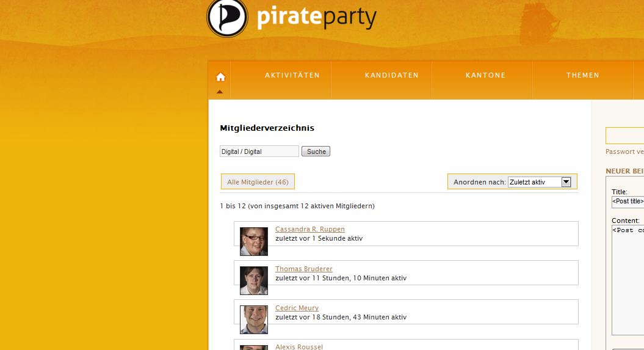This screenshot has width=644, height=350.
Task: Select Cedric Meury's avatar image
Action: [x=253, y=319]
